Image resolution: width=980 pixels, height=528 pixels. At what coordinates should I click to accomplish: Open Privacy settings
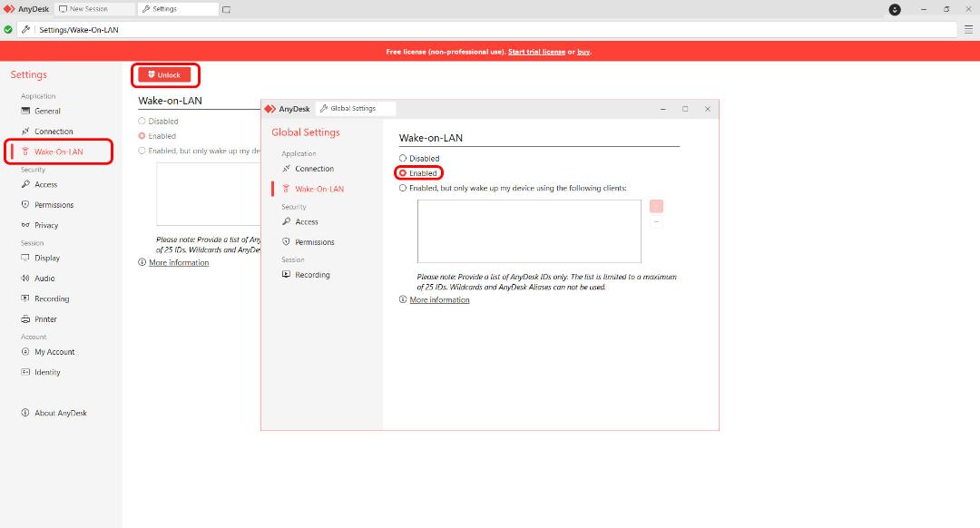point(46,225)
